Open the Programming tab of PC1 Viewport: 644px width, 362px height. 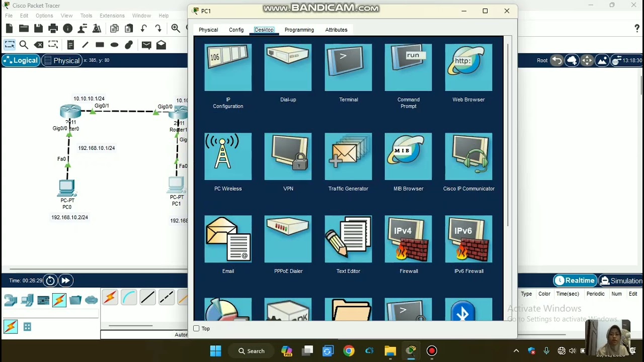299,30
